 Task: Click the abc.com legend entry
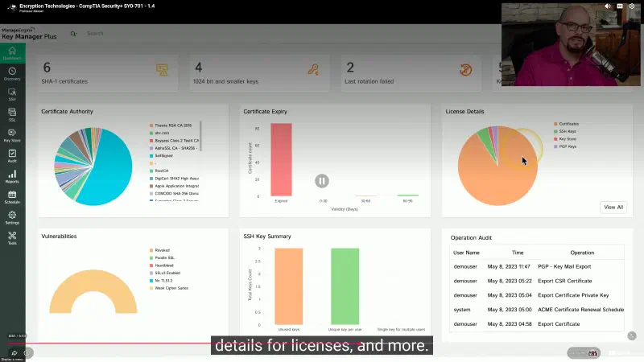pos(159,133)
